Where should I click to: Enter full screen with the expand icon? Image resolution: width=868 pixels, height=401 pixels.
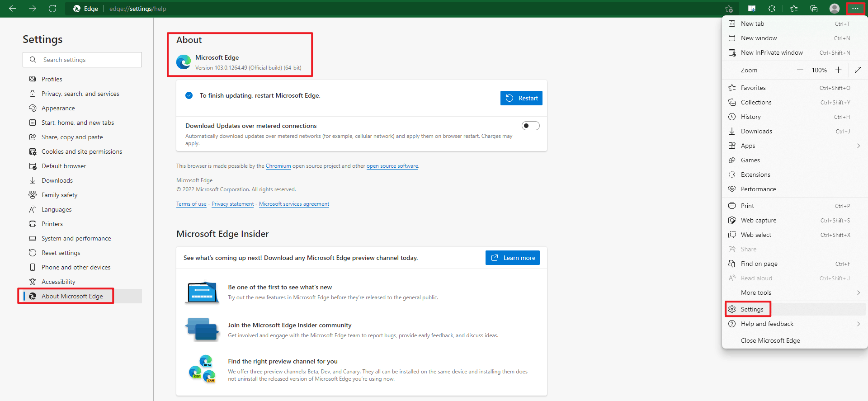point(858,70)
